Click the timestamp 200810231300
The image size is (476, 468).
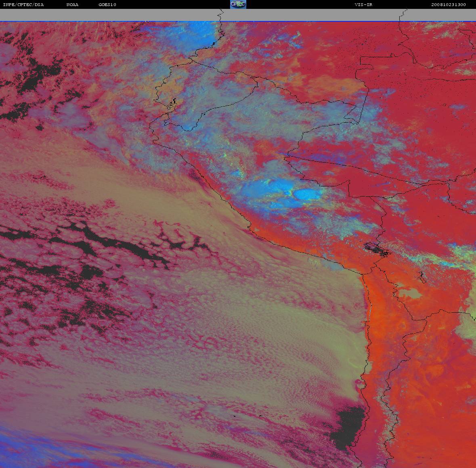[449, 4]
